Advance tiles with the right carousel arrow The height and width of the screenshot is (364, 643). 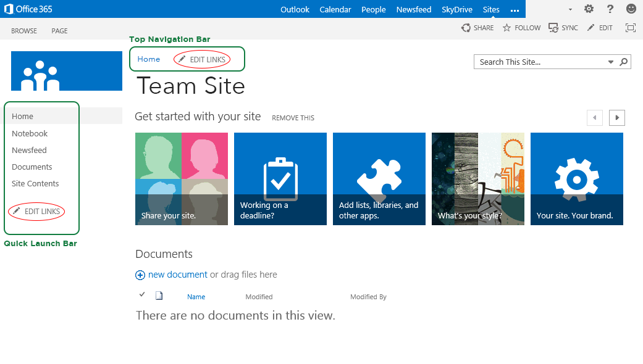[616, 117]
